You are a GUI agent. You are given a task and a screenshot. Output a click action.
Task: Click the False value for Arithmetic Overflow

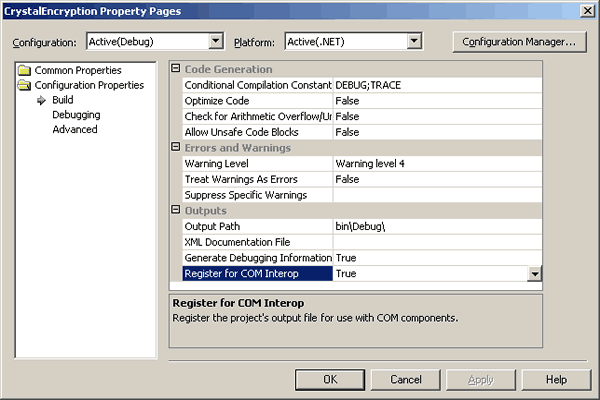pyautogui.click(x=437, y=116)
